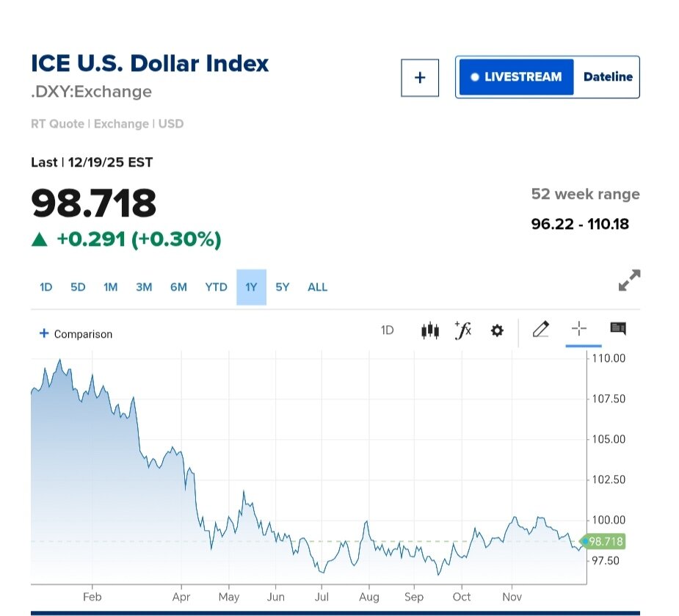Open the 1D interval dropdown

click(387, 330)
